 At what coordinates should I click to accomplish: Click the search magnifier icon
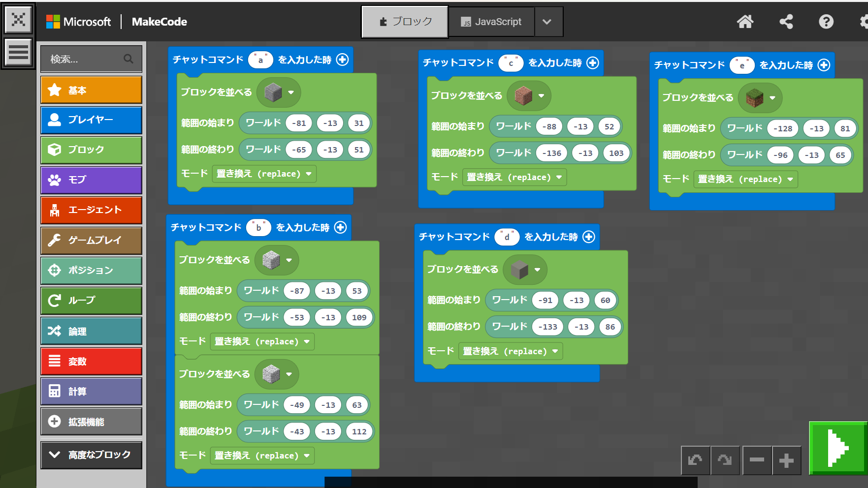tap(129, 59)
